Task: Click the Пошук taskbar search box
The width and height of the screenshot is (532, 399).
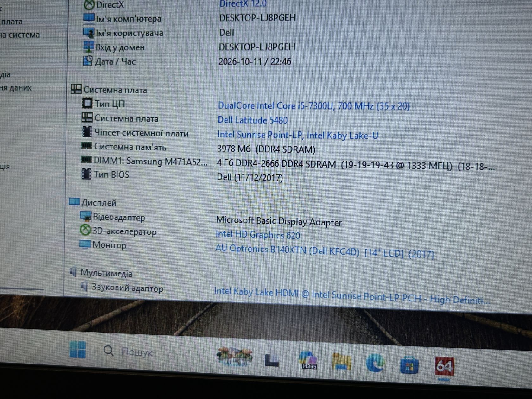Action: (x=128, y=351)
